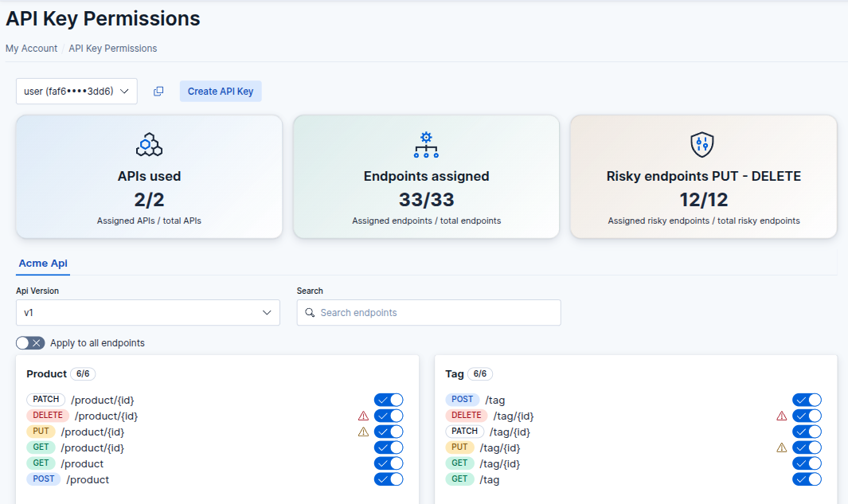The width and height of the screenshot is (848, 504).
Task: Disable GET /product endpoint toggle
Action: click(389, 463)
